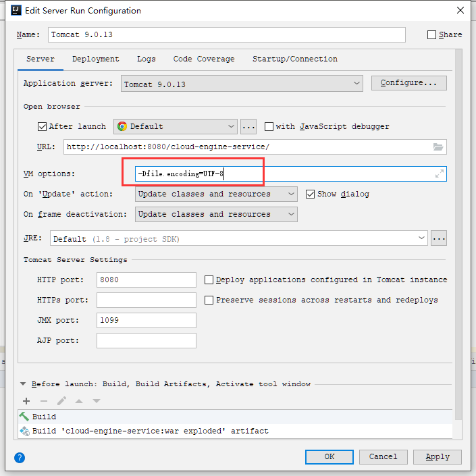Click the folder icon in URL field
Image resolution: width=476 pixels, height=476 pixels.
(438, 147)
